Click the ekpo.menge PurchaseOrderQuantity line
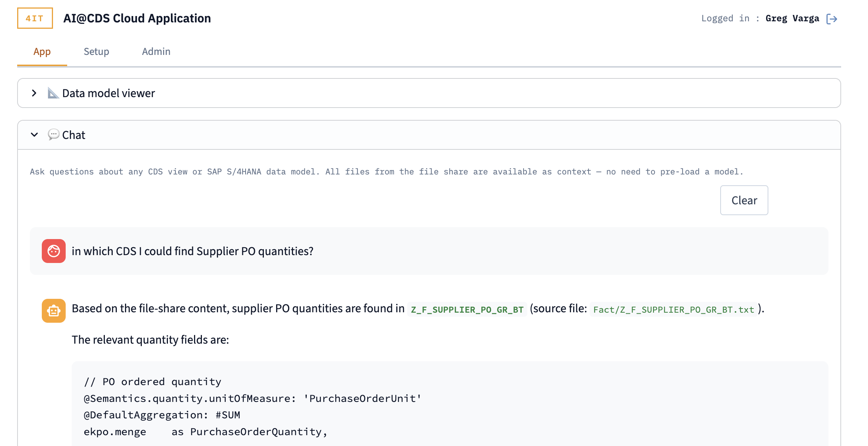Image resolution: width=868 pixels, height=446 pixels. click(204, 431)
